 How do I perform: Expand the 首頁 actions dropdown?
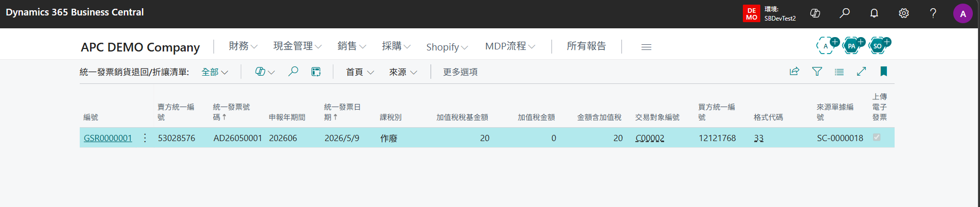pos(360,72)
